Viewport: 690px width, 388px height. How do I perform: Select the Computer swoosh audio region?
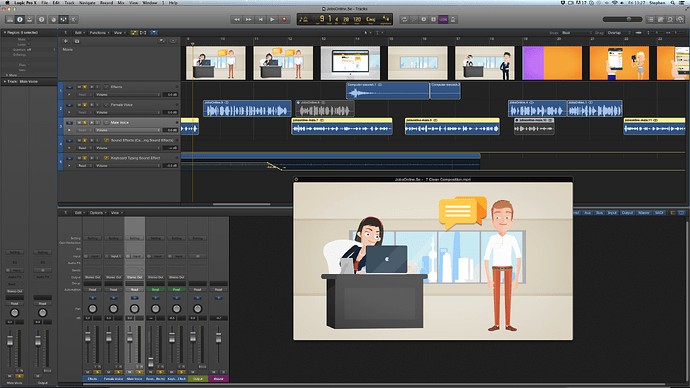tap(388, 91)
